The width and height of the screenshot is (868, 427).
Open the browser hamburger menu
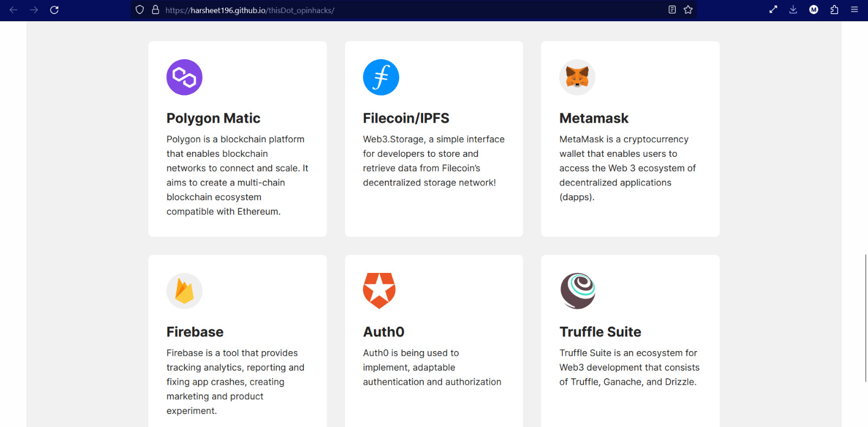[854, 10]
